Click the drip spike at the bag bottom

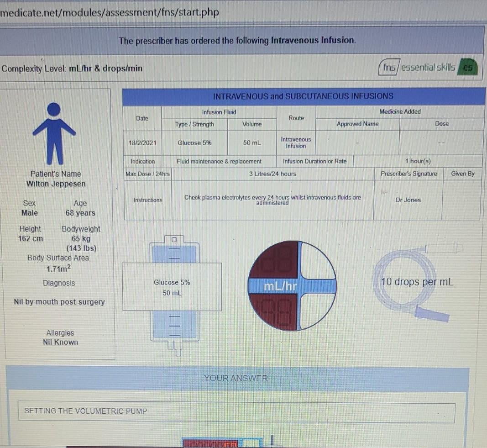click(x=178, y=352)
